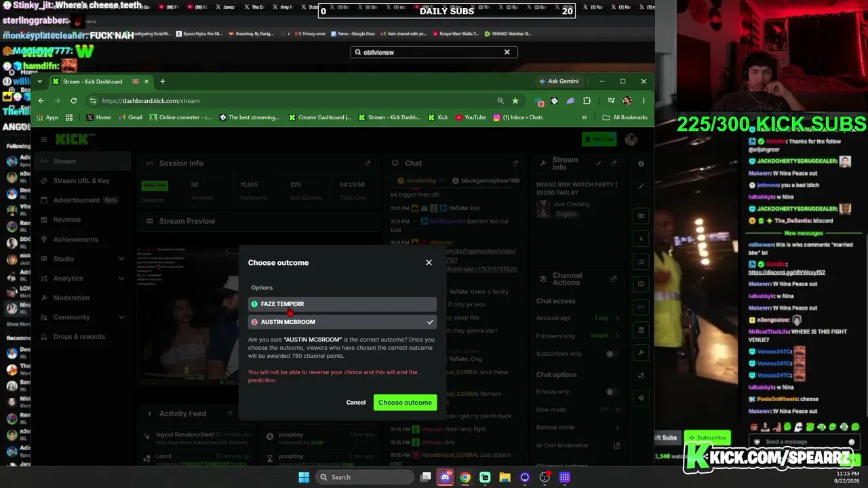
Task: Switch to the Stream - Kick Dashboard tab
Action: click(x=100, y=81)
